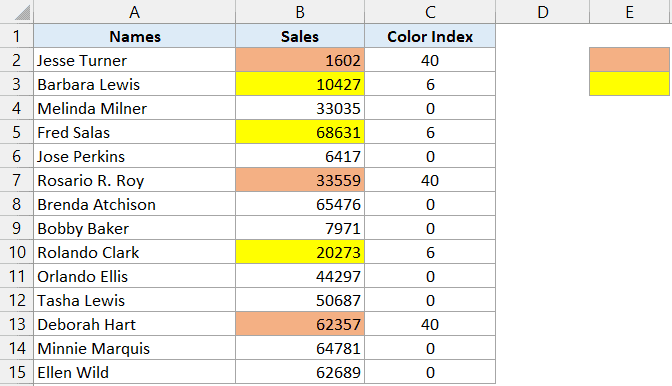The height and width of the screenshot is (386, 672).
Task: Select the Barbara Lewis cell
Action: click(135, 84)
